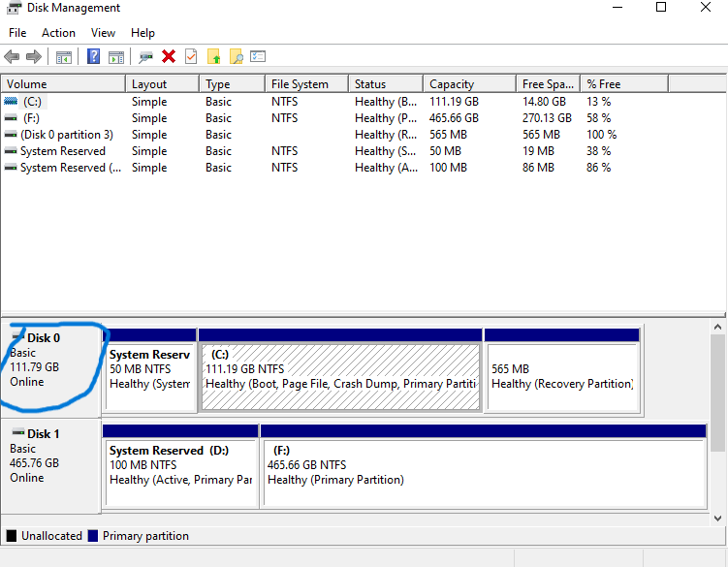The height and width of the screenshot is (567, 728).
Task: Open Help via blue question mark icon
Action: click(x=93, y=56)
